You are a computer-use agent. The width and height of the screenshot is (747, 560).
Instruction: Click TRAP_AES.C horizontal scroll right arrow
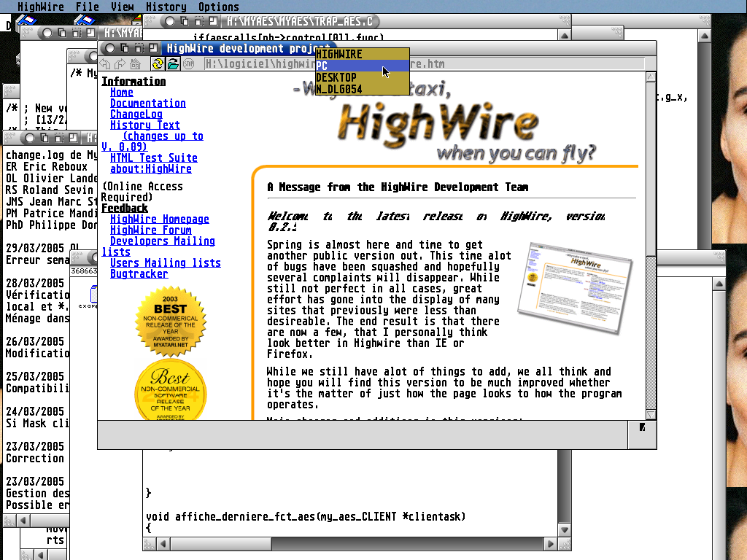pos(550,543)
